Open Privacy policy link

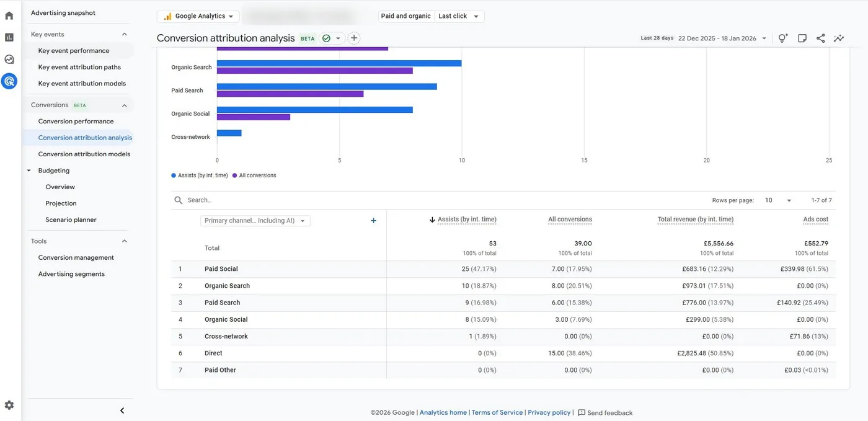(549, 413)
